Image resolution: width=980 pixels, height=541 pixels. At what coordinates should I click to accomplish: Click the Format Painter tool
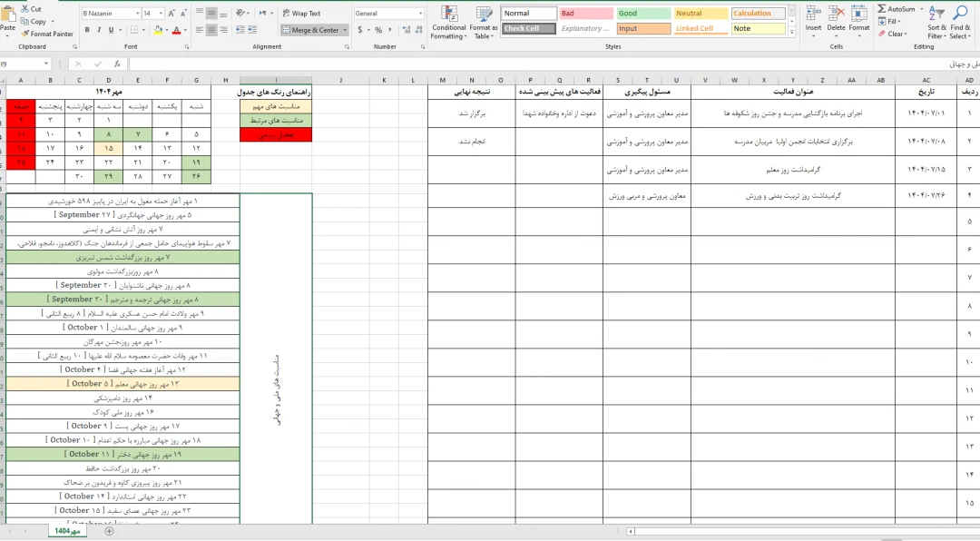click(49, 34)
